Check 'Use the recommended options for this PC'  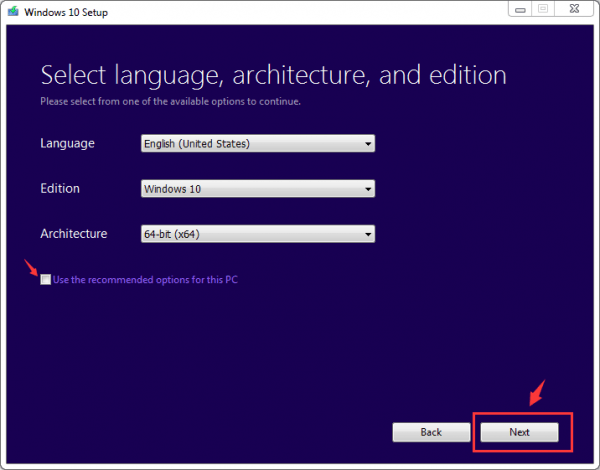[46, 279]
